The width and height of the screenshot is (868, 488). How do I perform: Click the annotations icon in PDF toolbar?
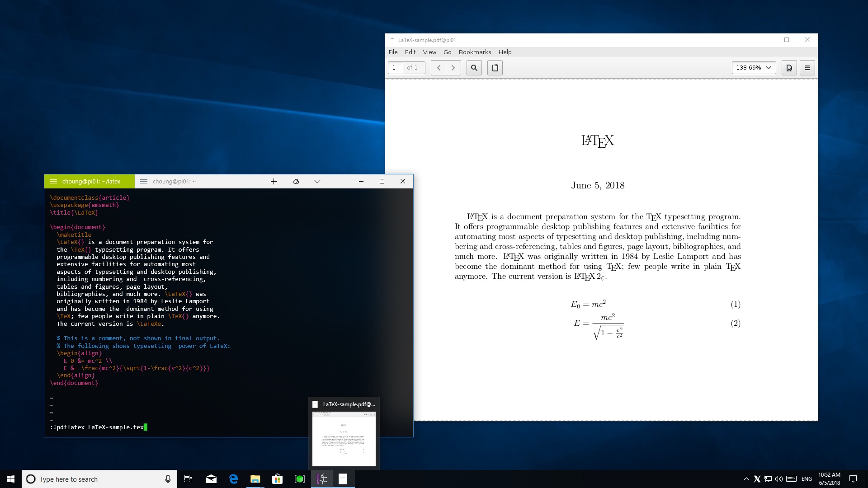pos(494,68)
